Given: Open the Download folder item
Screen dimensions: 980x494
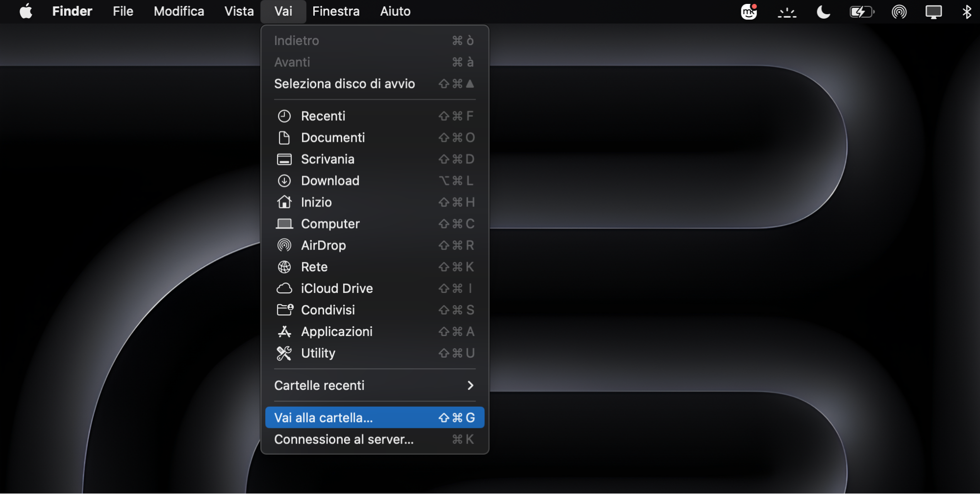Looking at the screenshot, I should [330, 181].
